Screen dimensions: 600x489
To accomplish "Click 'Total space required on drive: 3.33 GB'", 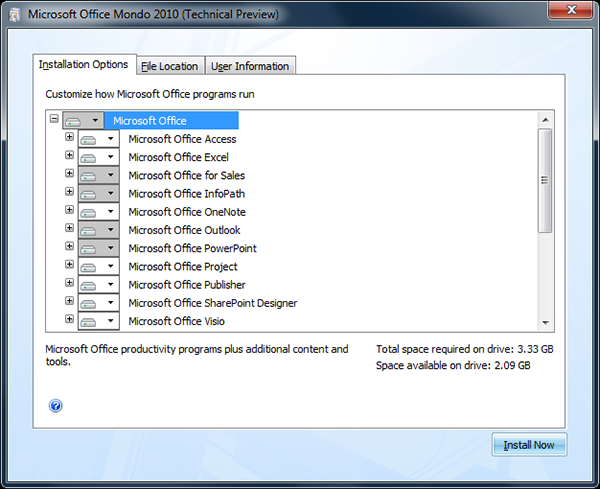I will tap(465, 349).
